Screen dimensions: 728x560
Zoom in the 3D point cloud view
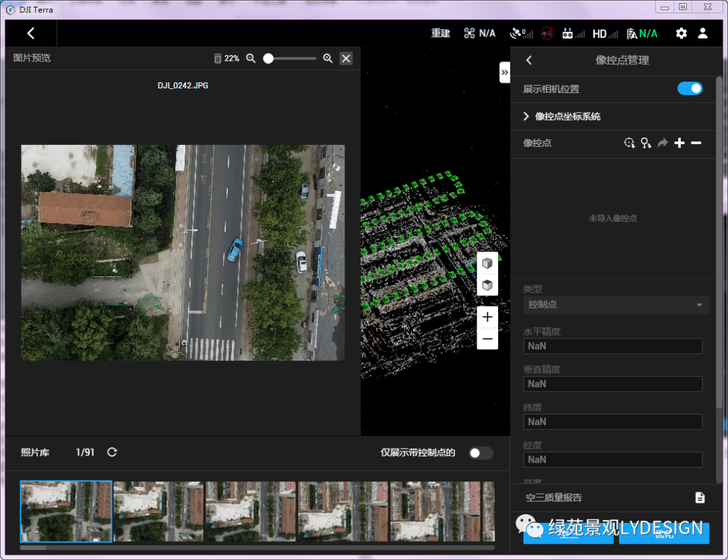coord(487,317)
